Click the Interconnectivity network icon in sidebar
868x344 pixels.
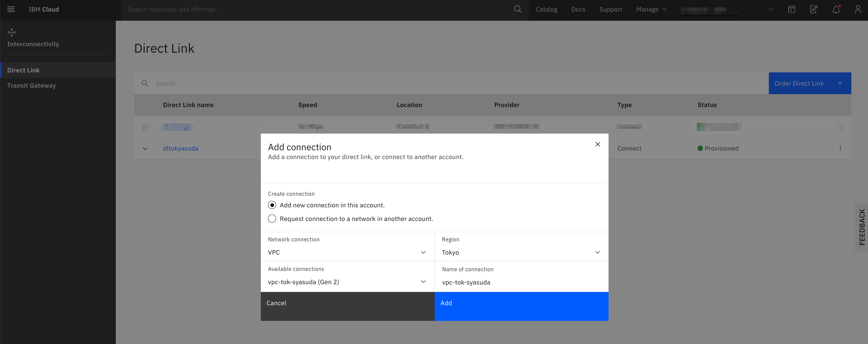pyautogui.click(x=12, y=32)
